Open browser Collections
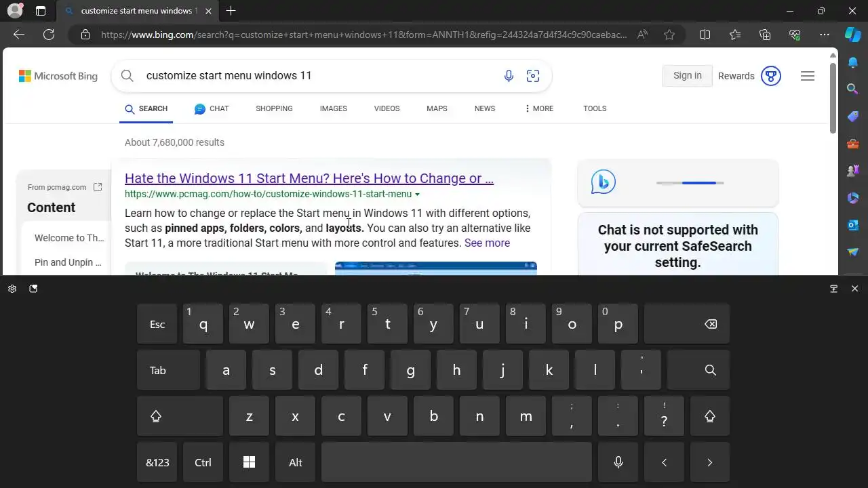This screenshot has width=868, height=488. pos(765,35)
